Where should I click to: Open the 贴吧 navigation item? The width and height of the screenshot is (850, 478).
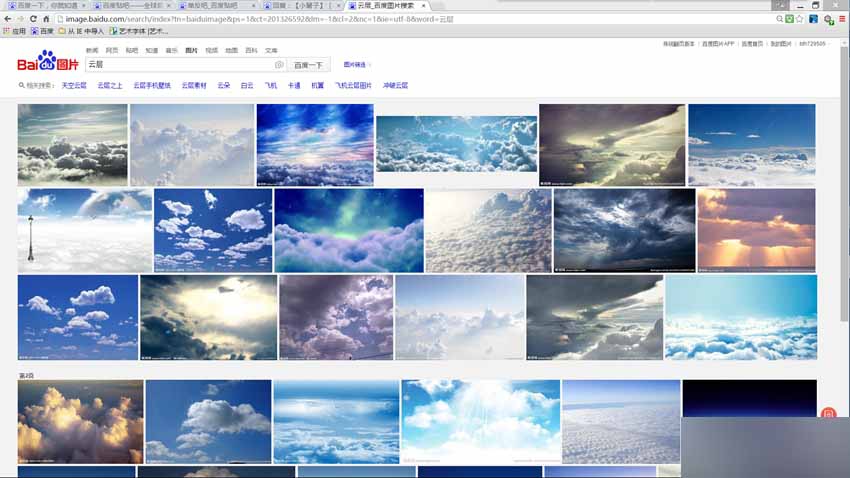pyautogui.click(x=132, y=50)
